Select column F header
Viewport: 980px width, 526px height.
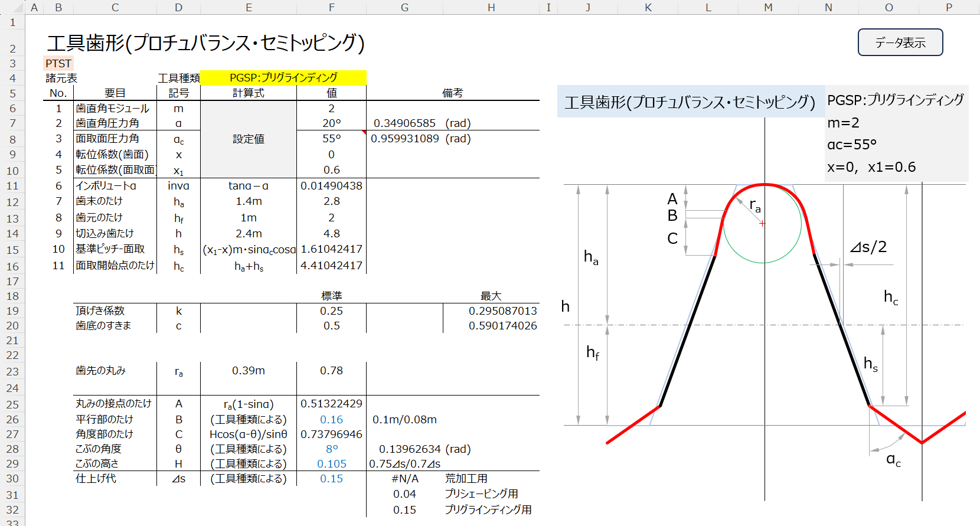pyautogui.click(x=331, y=7)
